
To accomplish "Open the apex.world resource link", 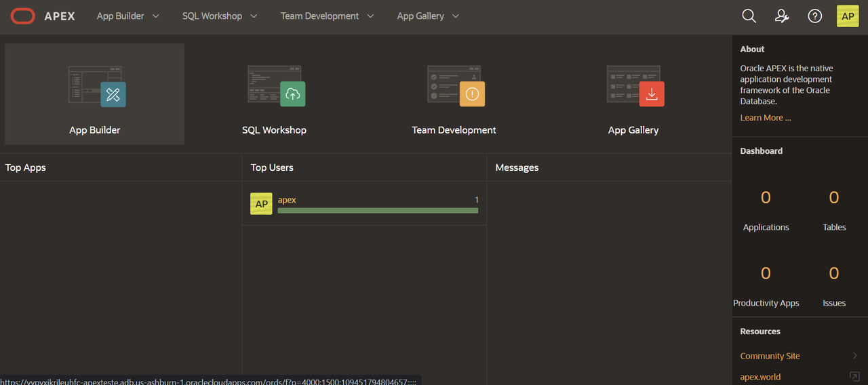I will (x=760, y=377).
